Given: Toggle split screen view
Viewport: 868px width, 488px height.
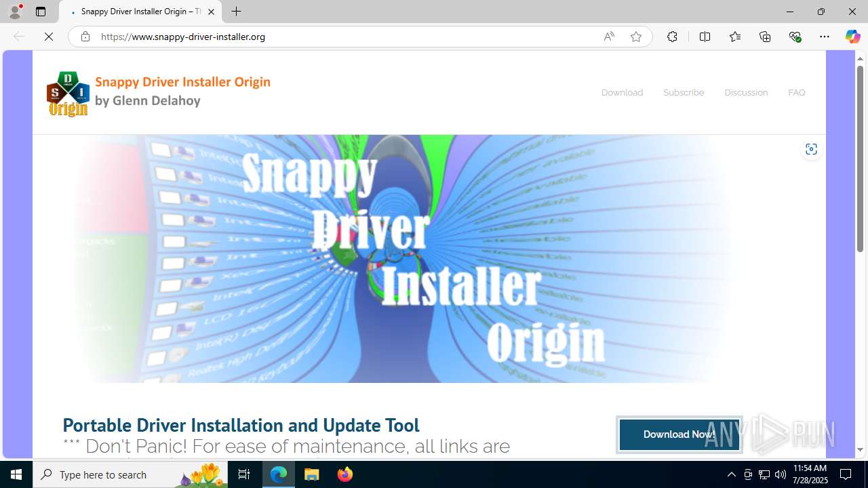Looking at the screenshot, I should 705,37.
